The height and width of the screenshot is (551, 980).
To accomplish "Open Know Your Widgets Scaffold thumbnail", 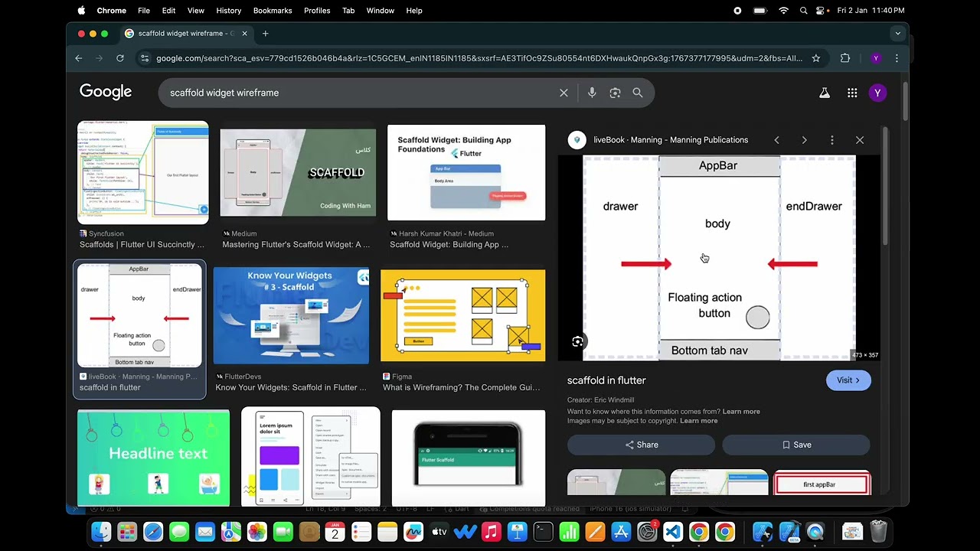I will (x=291, y=315).
